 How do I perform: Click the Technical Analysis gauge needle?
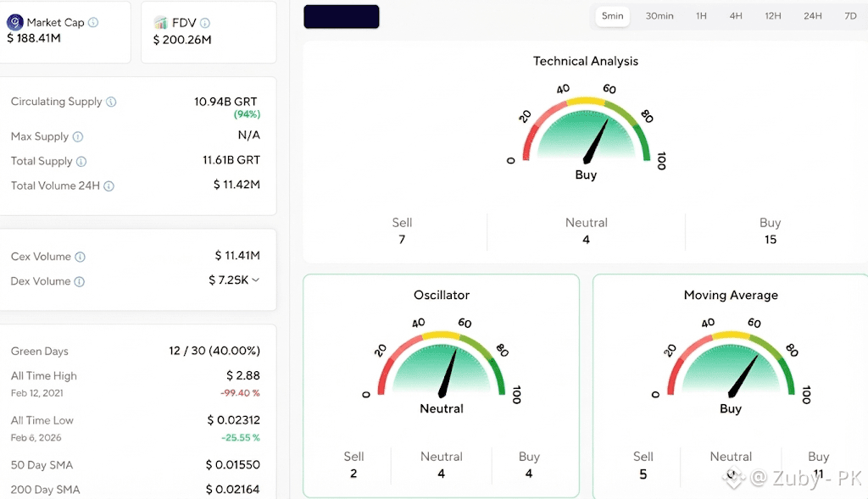click(x=596, y=141)
